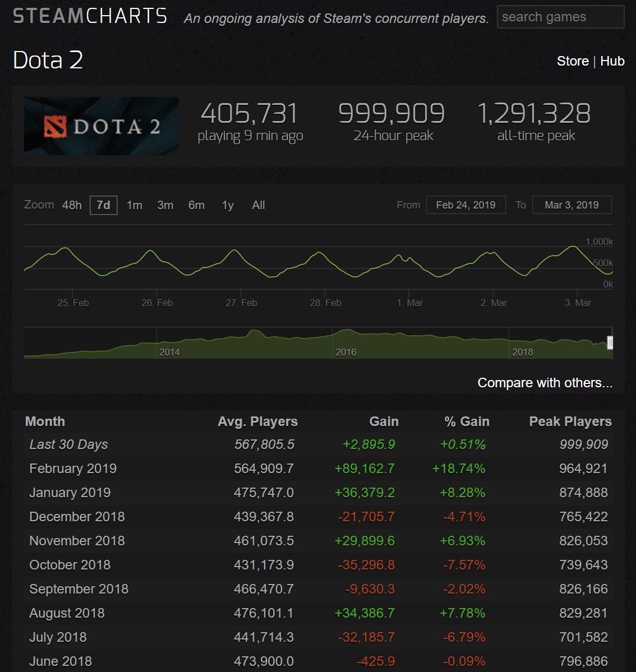
Task: Open the Store link
Action: (572, 61)
